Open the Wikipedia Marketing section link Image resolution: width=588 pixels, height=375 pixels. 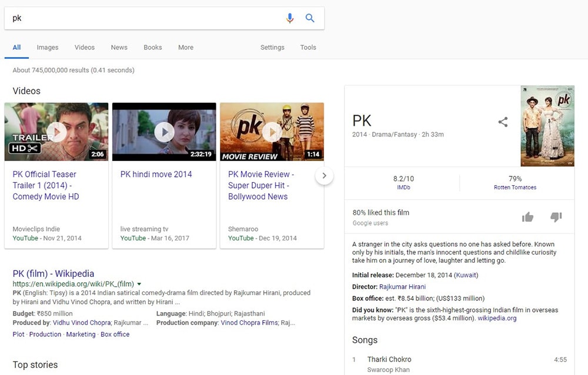coord(81,334)
